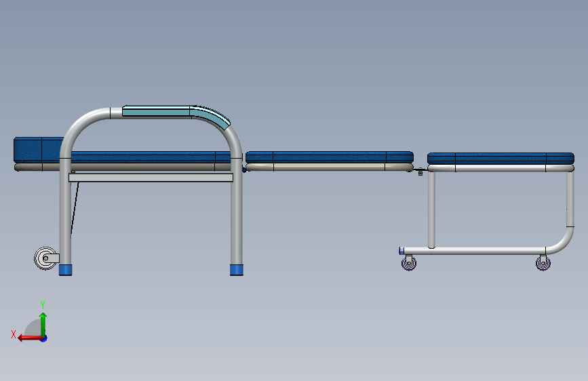This screenshot has height=381, width=588.
Task: Select the tall blue headrest cushion block
Action: pyautogui.click(x=39, y=150)
